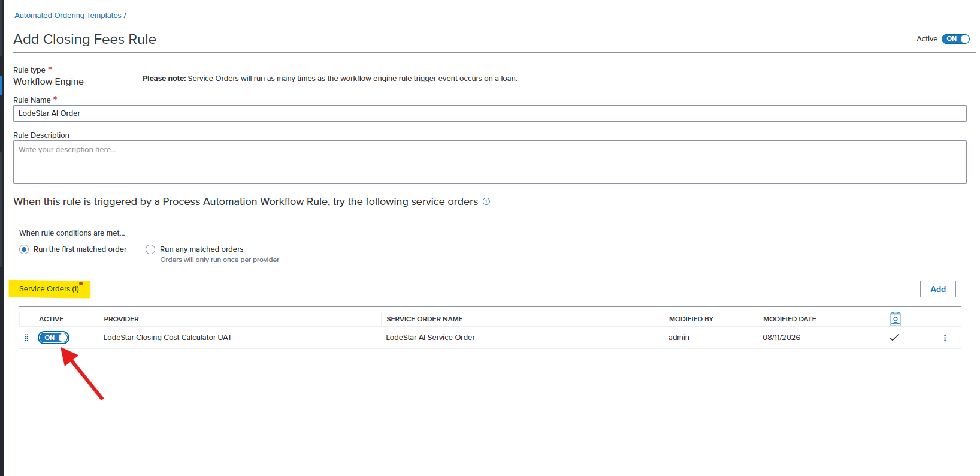This screenshot has width=980, height=476.
Task: Open LodeStar row more options menu
Action: pos(945,338)
